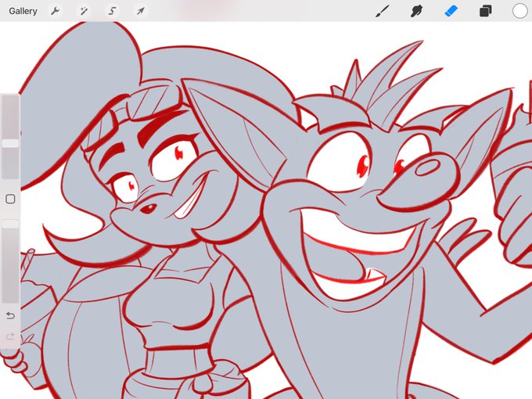Screen dimensions: 532x399
Task: Tap the brush size slider handle
Action: [x=10, y=143]
